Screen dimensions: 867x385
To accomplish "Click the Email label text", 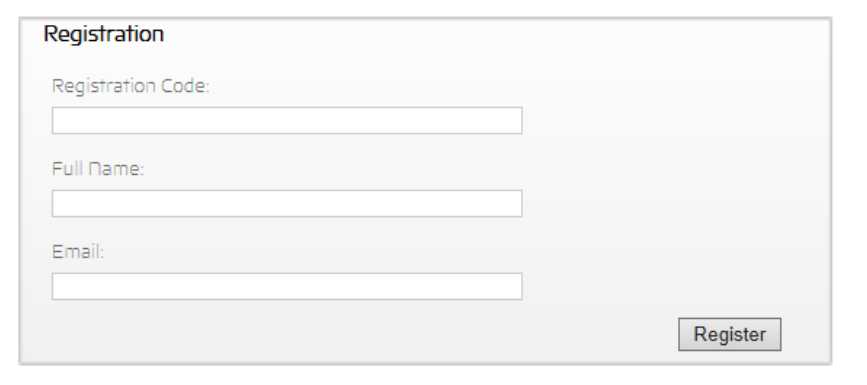I will point(78,252).
